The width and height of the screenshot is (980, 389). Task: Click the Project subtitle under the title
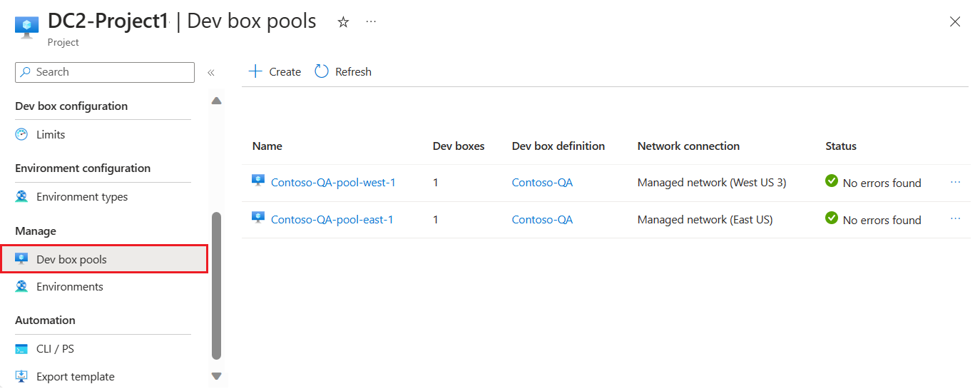point(63,42)
